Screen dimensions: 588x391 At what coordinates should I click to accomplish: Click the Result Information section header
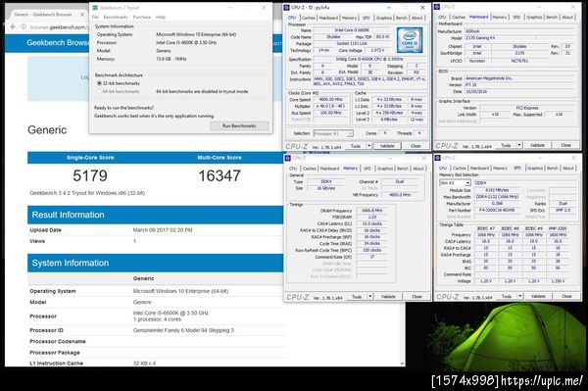coord(155,215)
